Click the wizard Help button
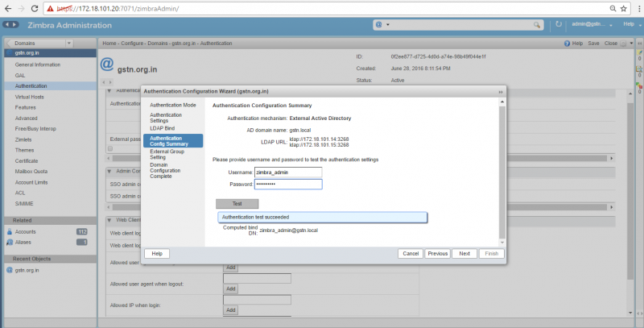Viewport: 644px width, 328px height. pos(157,254)
